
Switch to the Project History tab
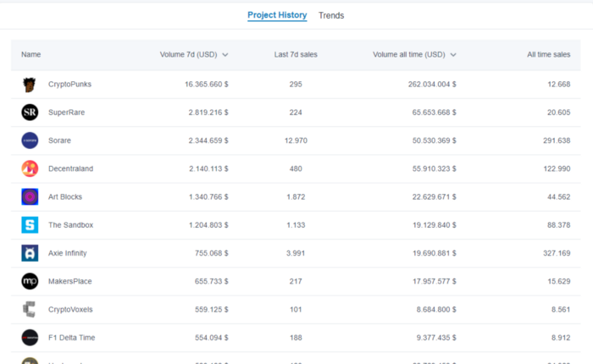click(277, 15)
